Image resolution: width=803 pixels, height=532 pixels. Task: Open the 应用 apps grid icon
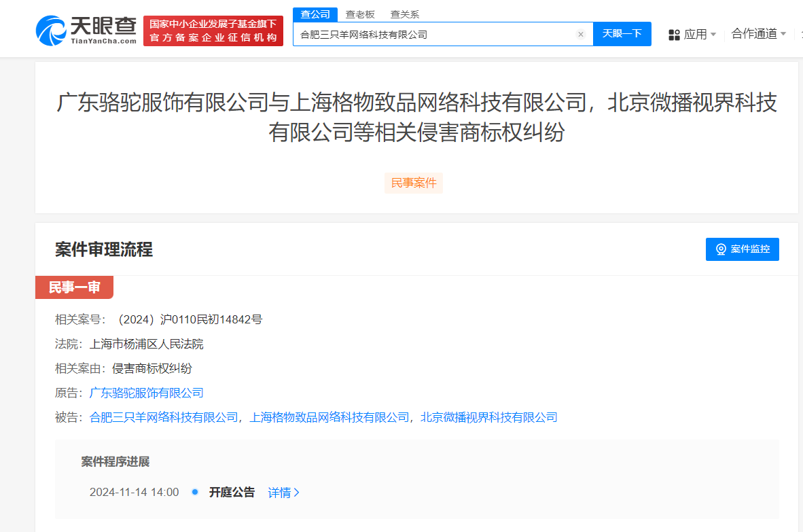pos(673,33)
